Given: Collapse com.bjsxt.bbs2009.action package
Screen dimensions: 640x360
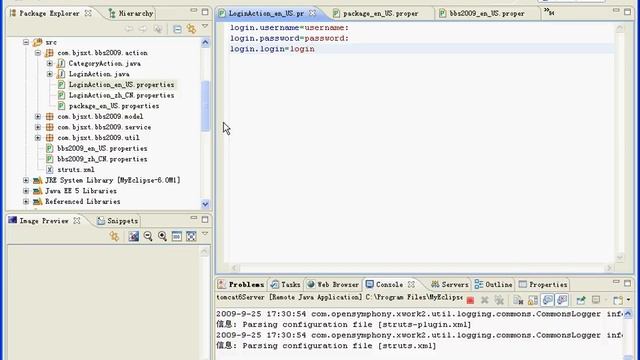Looking at the screenshot, I should pos(38,53).
